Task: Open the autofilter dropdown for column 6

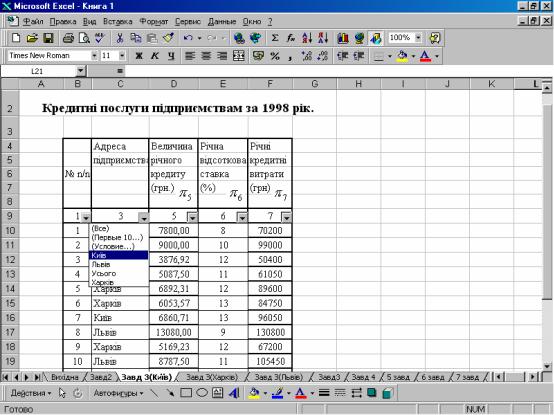Action: pyautogui.click(x=242, y=218)
